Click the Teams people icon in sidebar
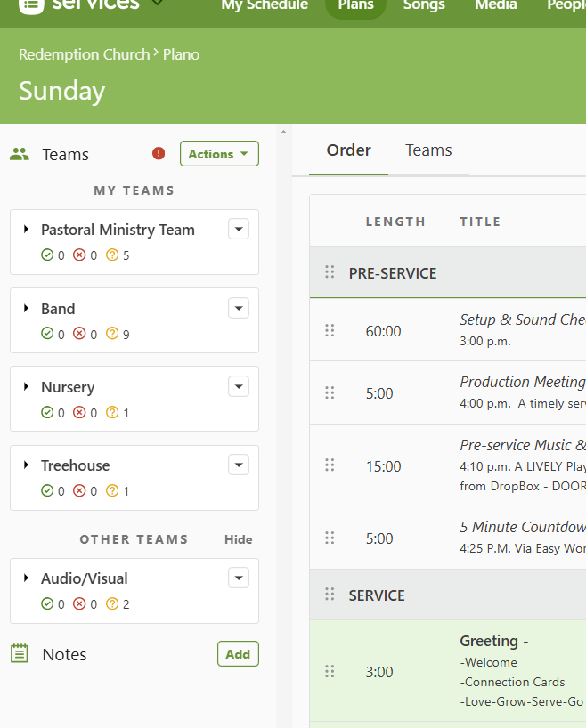This screenshot has width=586, height=728. click(20, 154)
